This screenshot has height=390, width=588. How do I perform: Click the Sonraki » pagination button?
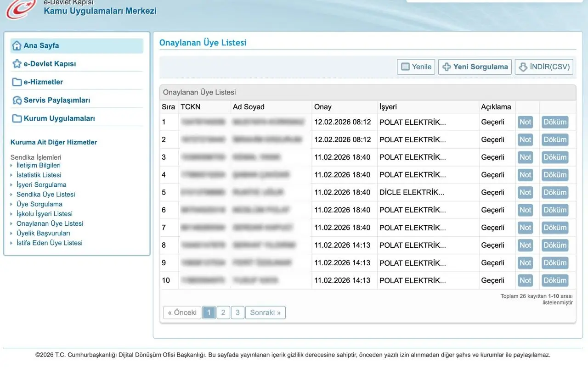pos(265,312)
